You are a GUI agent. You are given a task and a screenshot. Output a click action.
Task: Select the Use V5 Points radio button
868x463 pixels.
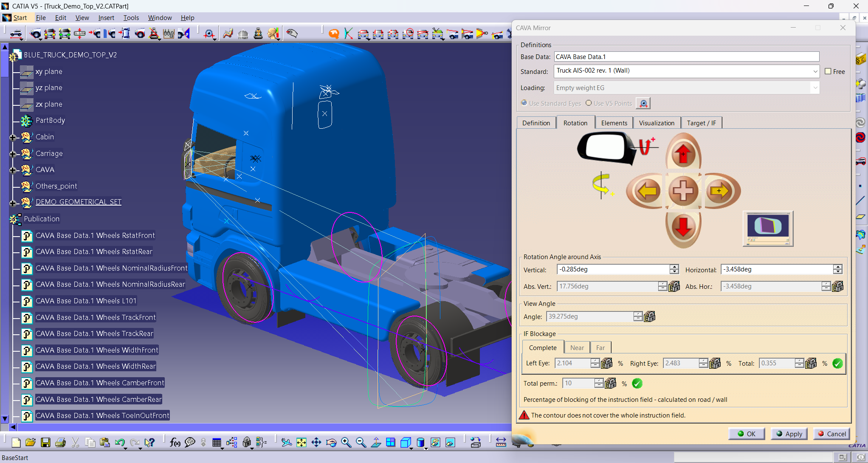coord(589,103)
